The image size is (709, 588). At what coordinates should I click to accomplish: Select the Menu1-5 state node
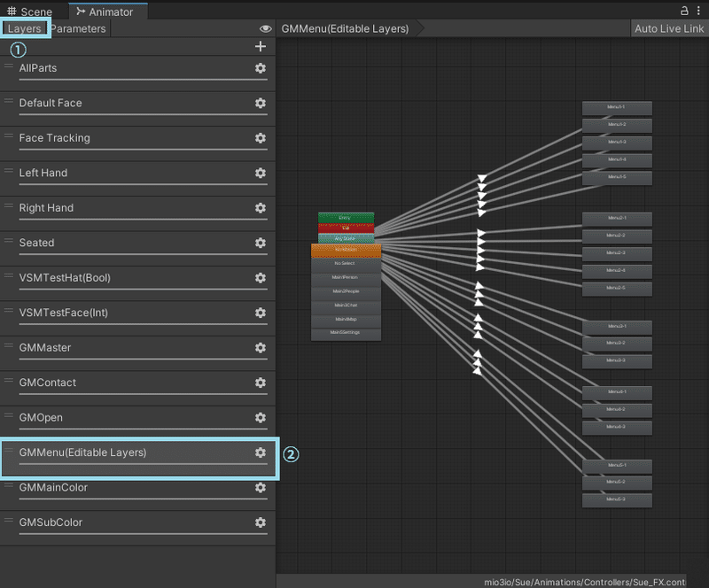(x=617, y=178)
